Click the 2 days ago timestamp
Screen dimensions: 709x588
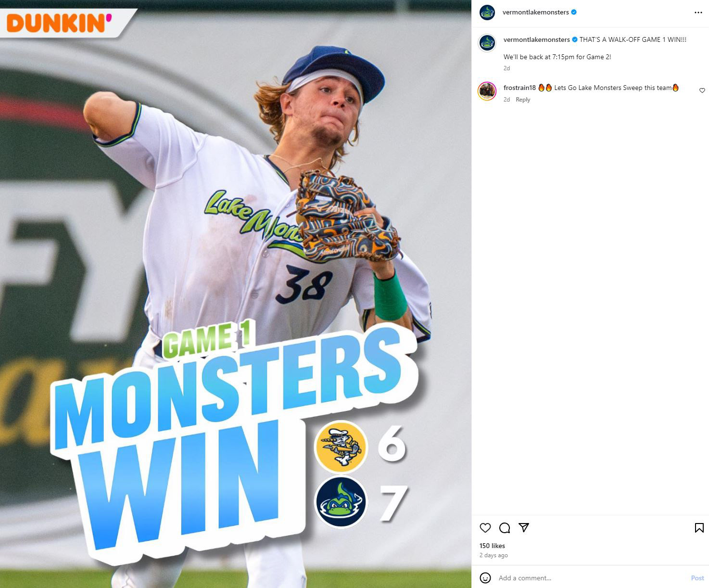494,555
